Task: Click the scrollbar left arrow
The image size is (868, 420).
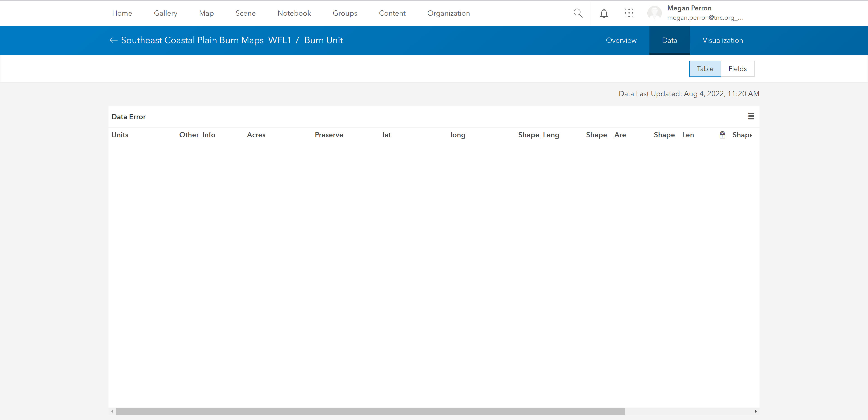Action: [x=112, y=411]
